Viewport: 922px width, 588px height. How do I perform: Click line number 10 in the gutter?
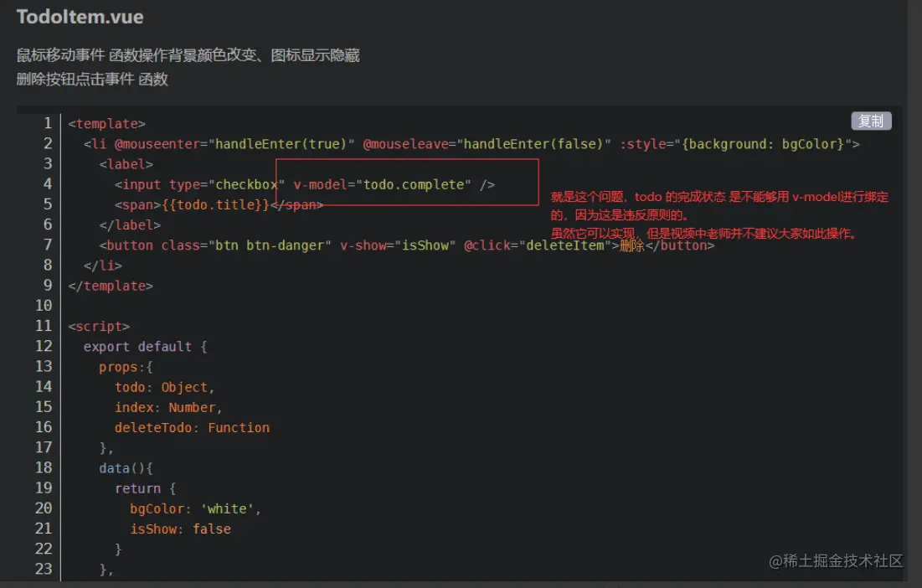tap(44, 306)
